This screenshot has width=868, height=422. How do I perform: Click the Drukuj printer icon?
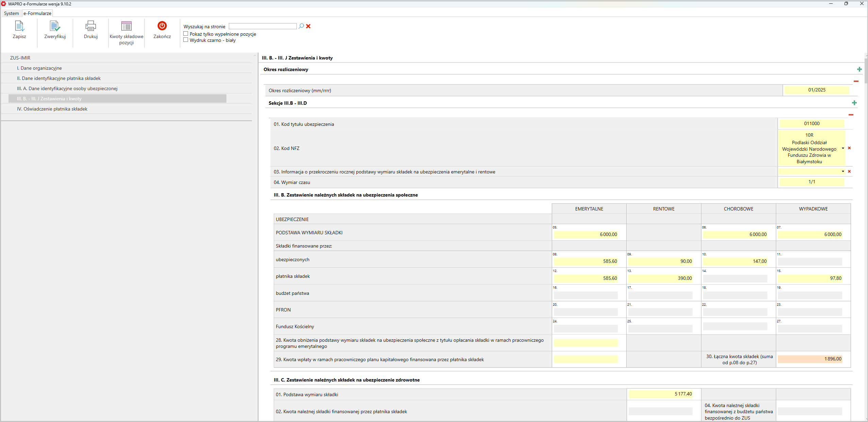click(x=90, y=26)
